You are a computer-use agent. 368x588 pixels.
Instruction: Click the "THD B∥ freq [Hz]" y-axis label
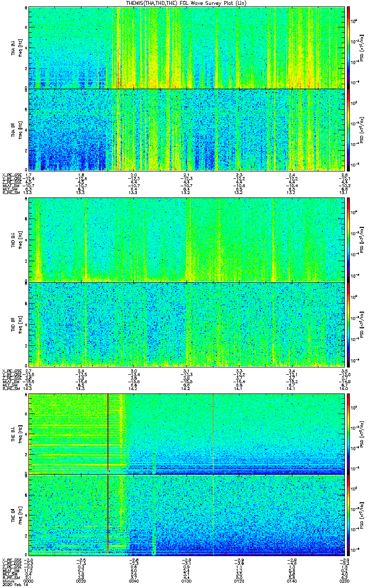[x=17, y=324]
